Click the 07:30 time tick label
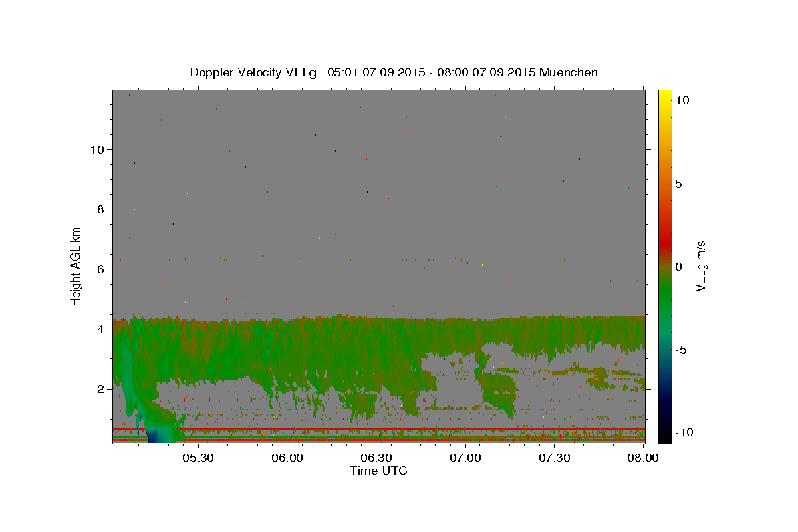The height and width of the screenshot is (532, 798). pos(555,458)
